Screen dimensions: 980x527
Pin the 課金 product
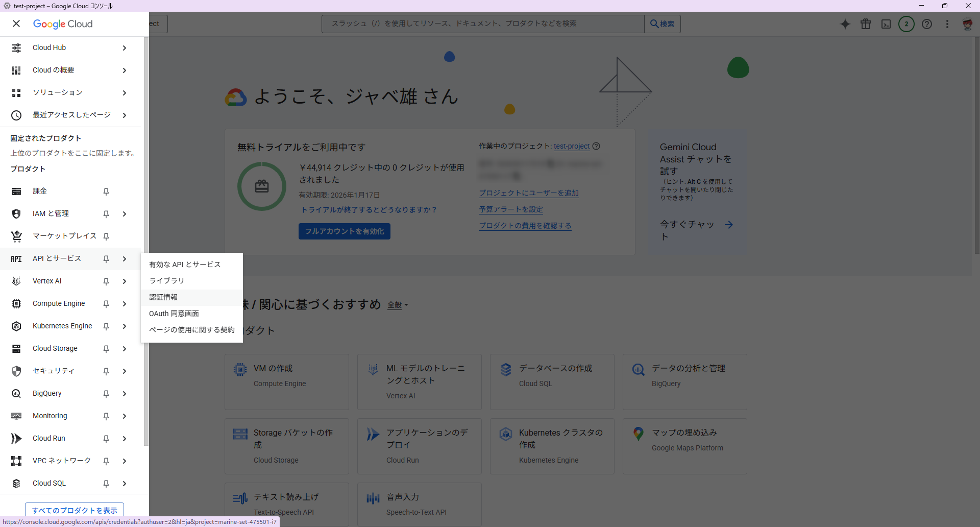point(106,191)
